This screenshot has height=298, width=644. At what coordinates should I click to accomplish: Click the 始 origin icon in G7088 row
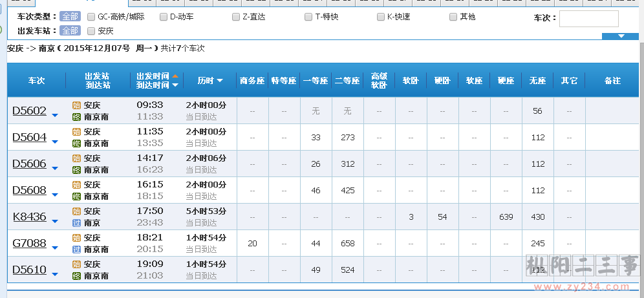[76, 238]
